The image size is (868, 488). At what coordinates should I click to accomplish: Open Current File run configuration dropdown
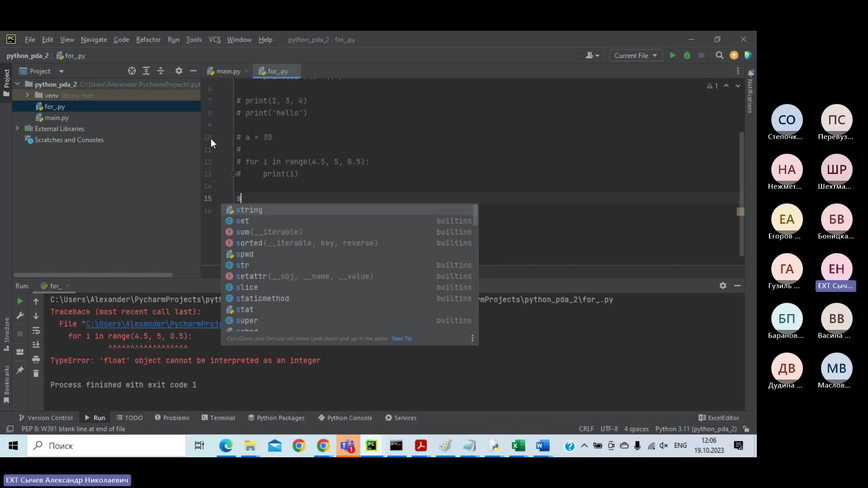click(635, 56)
